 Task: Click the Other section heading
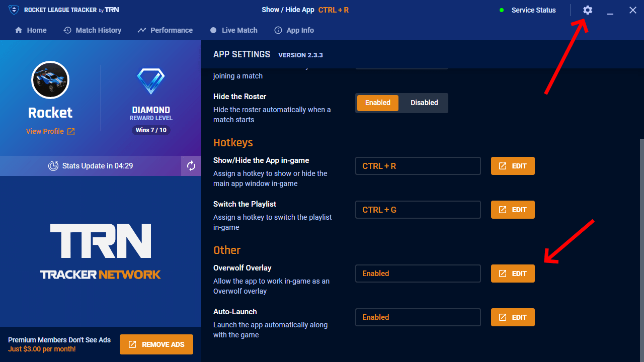227,250
